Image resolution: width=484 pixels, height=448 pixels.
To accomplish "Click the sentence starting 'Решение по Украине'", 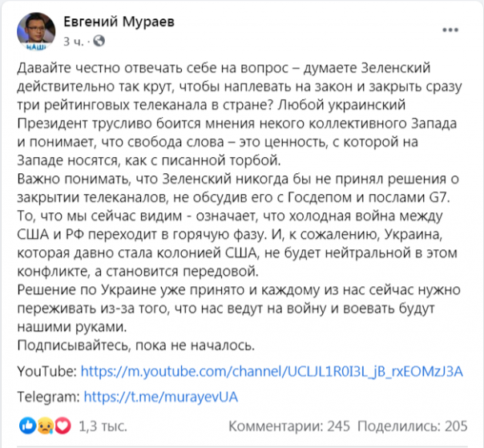I will click(234, 292).
